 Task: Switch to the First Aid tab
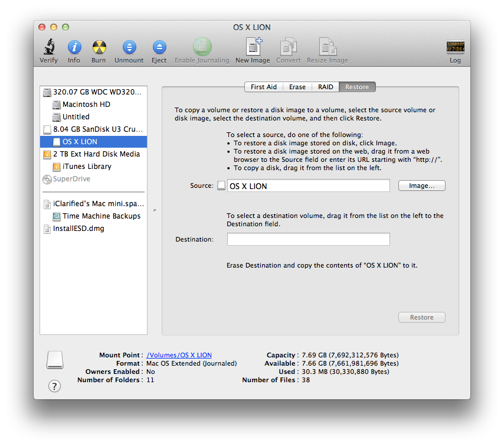point(263,87)
